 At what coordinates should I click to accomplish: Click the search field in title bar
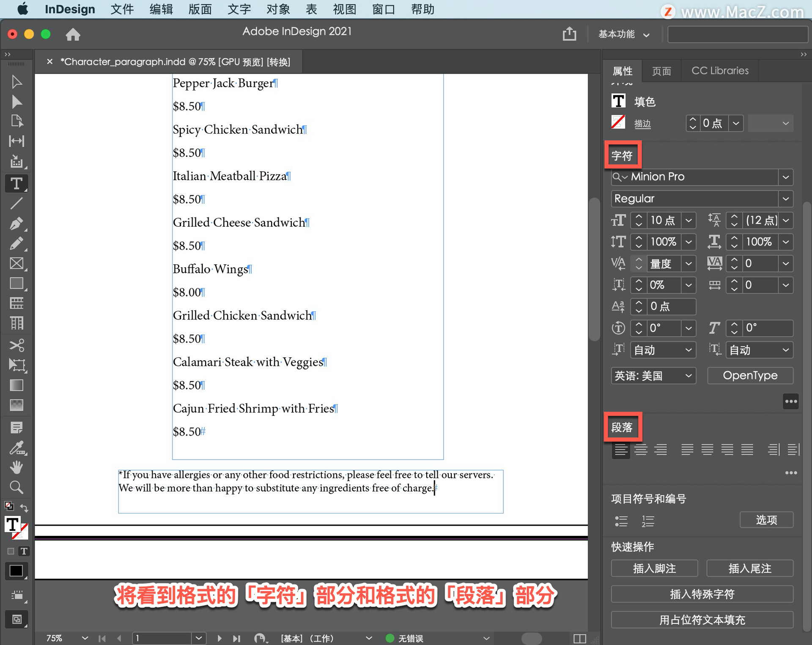(737, 34)
